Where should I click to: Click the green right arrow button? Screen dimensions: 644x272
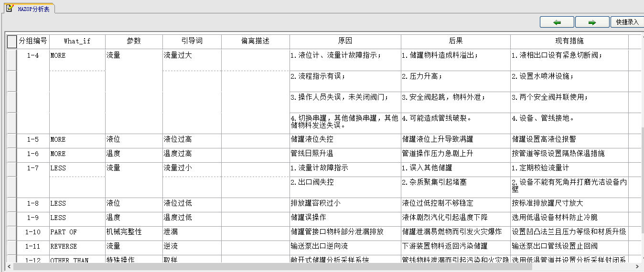592,22
